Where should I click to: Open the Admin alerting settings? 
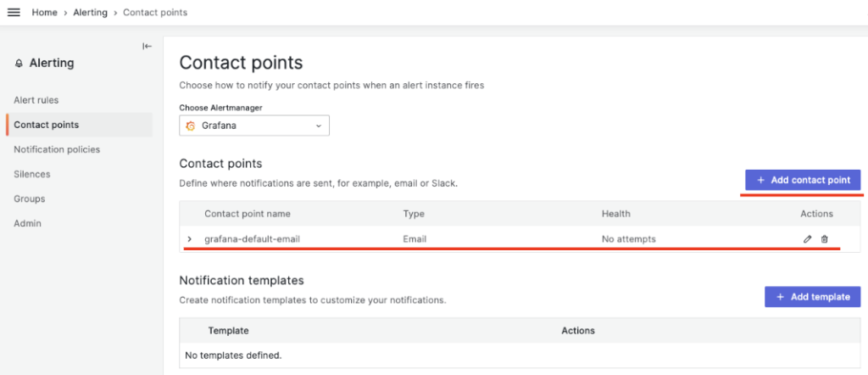[28, 223]
